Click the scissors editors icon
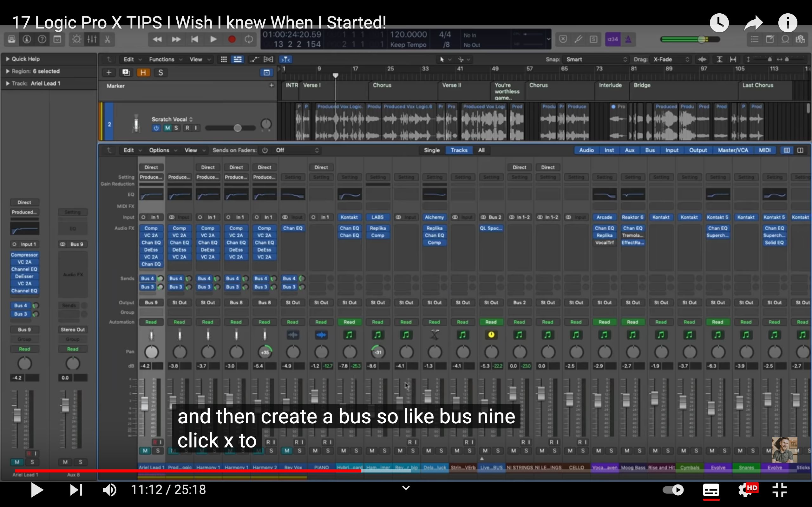Image resolution: width=812 pixels, height=507 pixels. pyautogui.click(x=108, y=39)
